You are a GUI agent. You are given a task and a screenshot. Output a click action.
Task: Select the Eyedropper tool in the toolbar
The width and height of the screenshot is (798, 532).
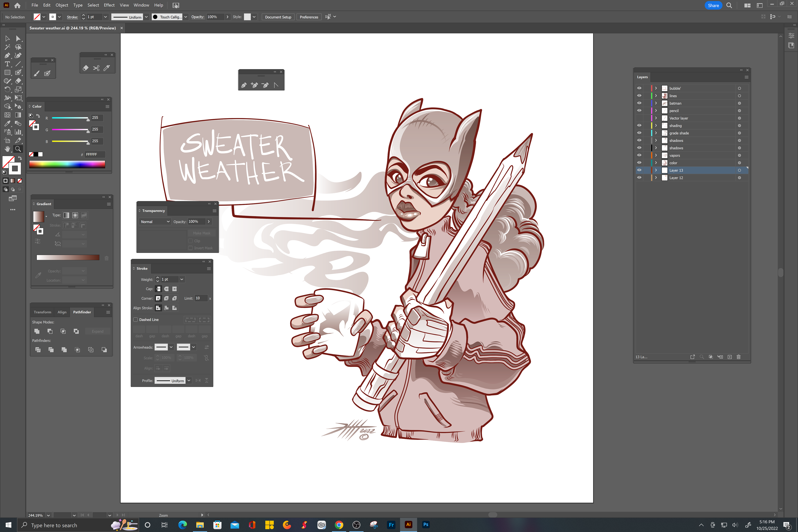click(x=7, y=123)
